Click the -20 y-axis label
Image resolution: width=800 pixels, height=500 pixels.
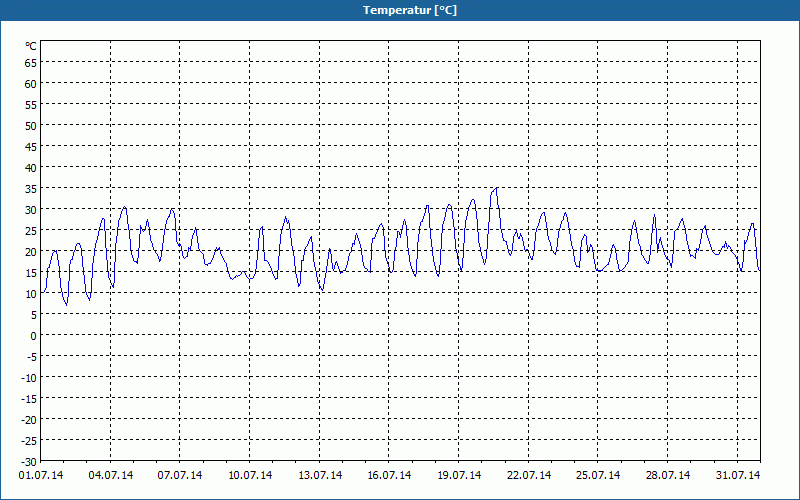[x=29, y=420]
